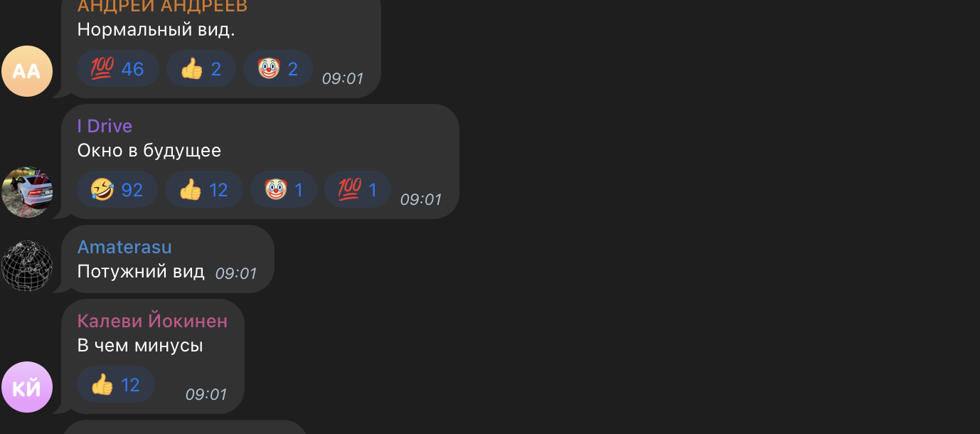
Task: Click the 100 reaction with 1 on I Drive's message
Action: tap(358, 190)
